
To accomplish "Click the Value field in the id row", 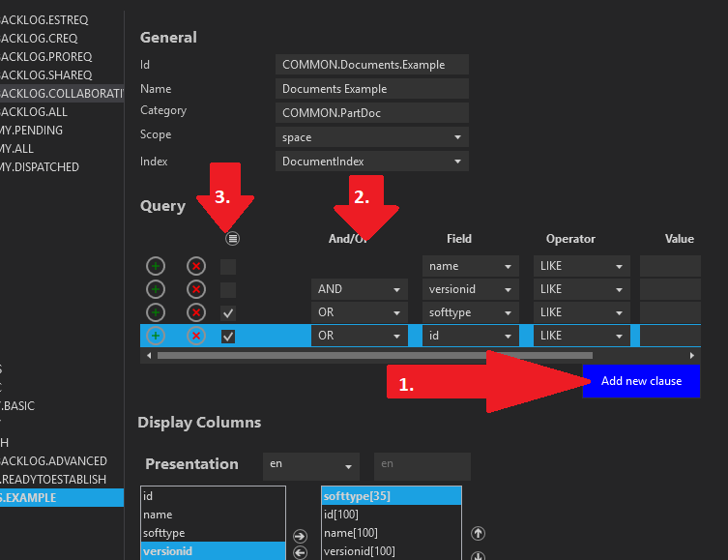I will (670, 336).
